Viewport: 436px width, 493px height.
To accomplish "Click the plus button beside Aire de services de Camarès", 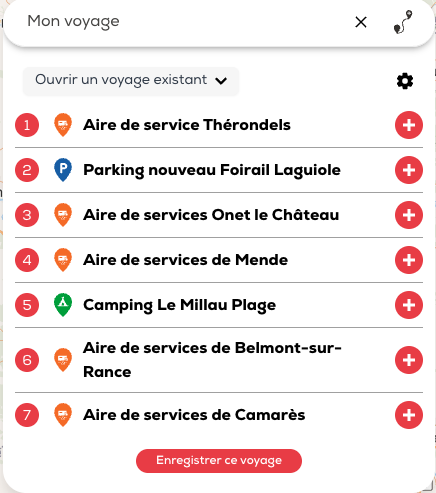I will [x=409, y=415].
